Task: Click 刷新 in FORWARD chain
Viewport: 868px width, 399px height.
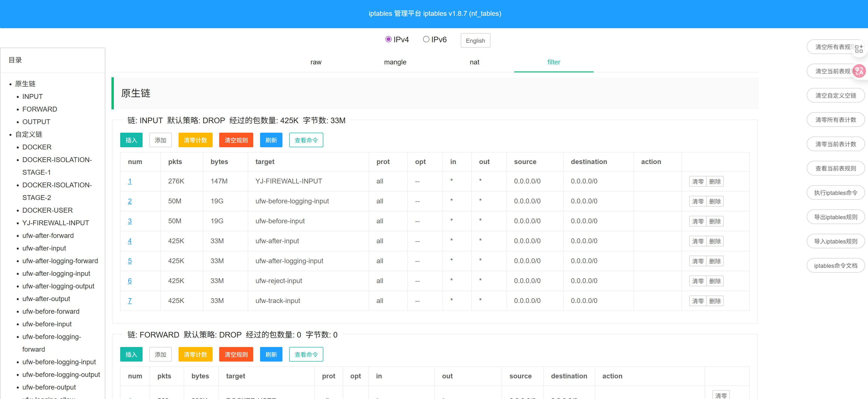Action: point(271,354)
